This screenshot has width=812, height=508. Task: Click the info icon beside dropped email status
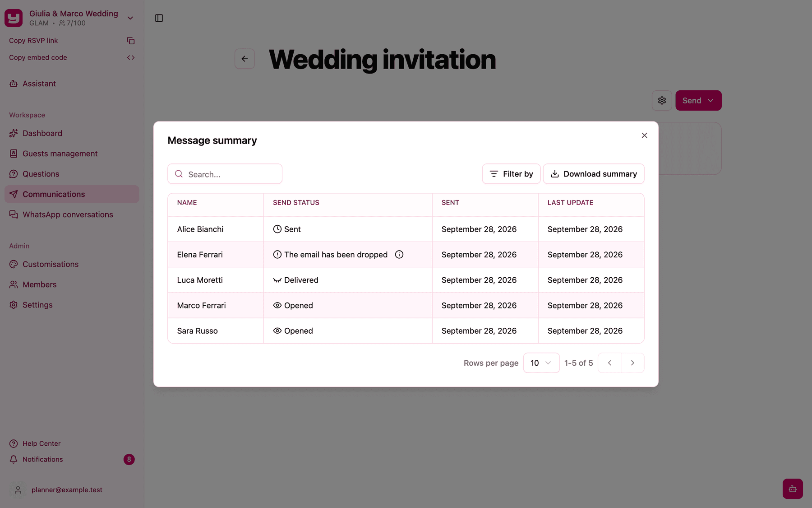pyautogui.click(x=399, y=255)
